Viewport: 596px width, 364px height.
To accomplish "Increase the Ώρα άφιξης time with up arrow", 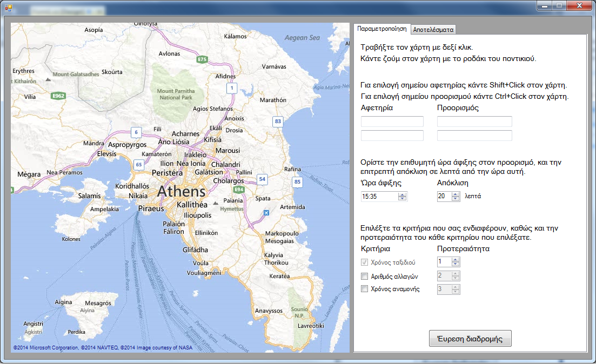I will click(402, 194).
